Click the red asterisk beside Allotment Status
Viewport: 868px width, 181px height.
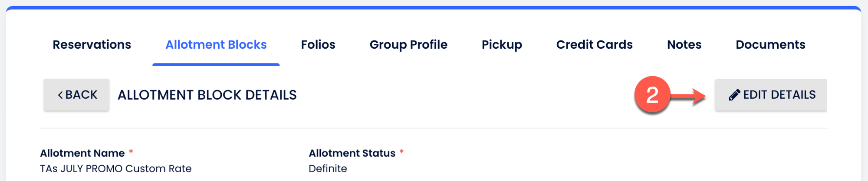coord(401,152)
